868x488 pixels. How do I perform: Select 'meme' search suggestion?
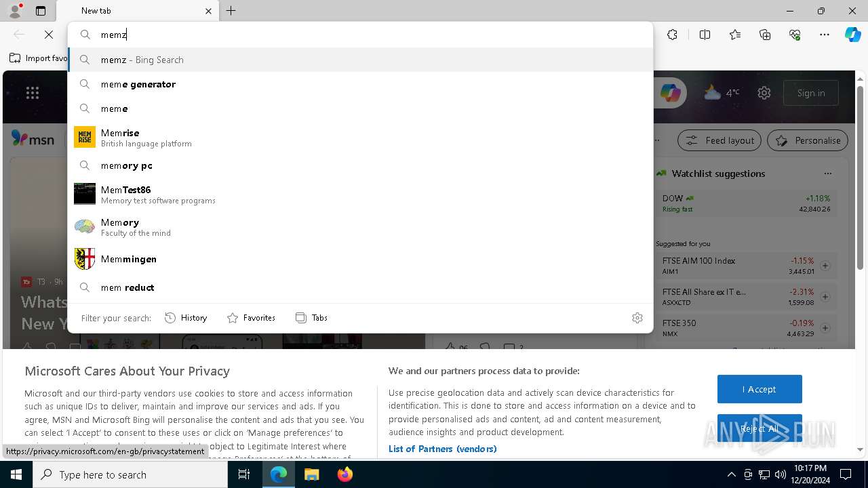[x=360, y=108]
